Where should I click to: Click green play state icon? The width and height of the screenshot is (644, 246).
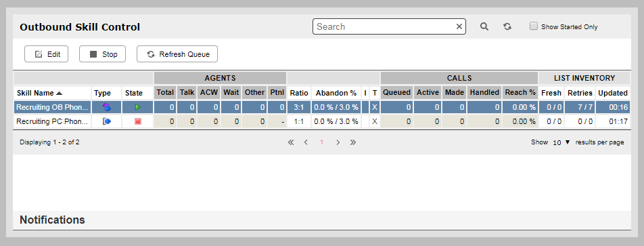[x=138, y=107]
